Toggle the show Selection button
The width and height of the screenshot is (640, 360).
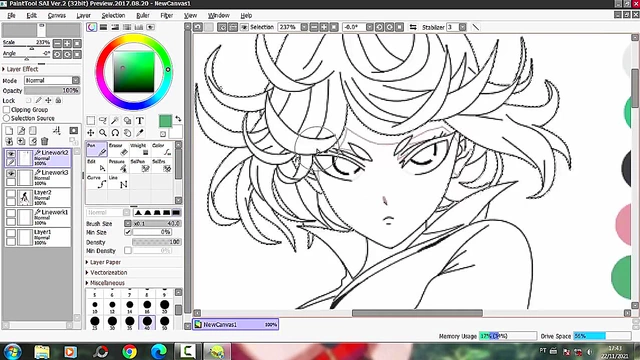pyautogui.click(x=244, y=27)
